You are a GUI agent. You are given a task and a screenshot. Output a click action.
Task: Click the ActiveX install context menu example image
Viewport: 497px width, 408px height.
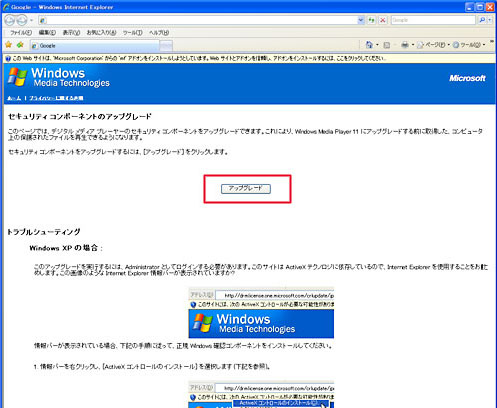click(x=261, y=395)
